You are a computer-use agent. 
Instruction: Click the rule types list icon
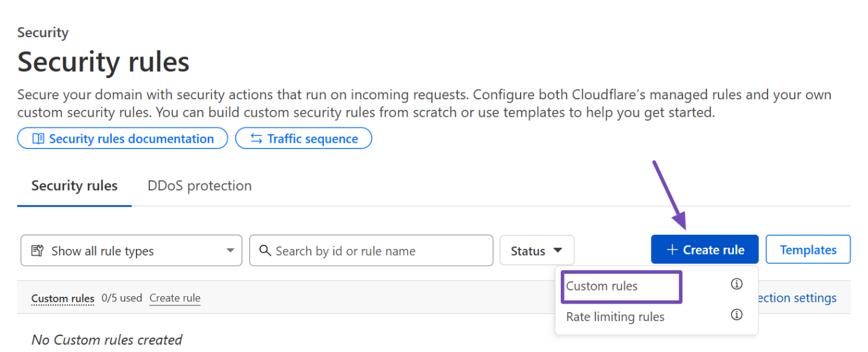tap(37, 251)
